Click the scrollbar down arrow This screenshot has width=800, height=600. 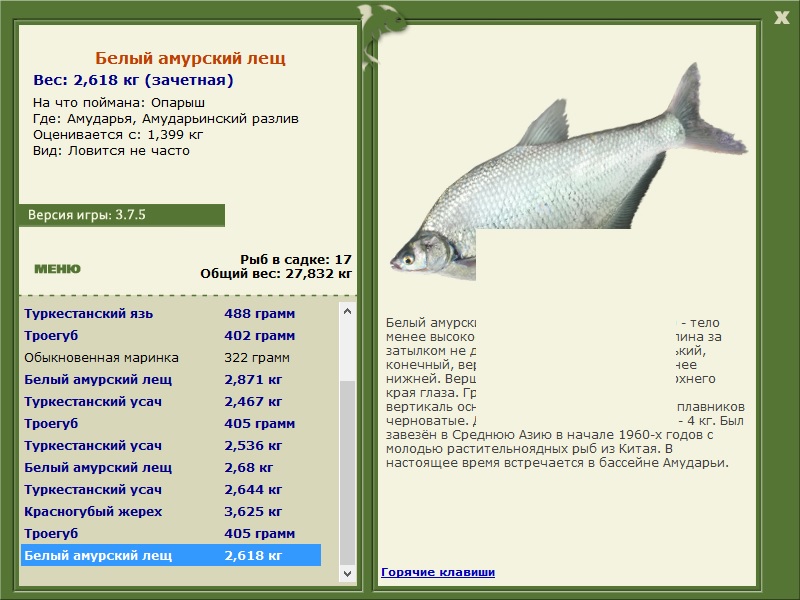click(x=347, y=573)
